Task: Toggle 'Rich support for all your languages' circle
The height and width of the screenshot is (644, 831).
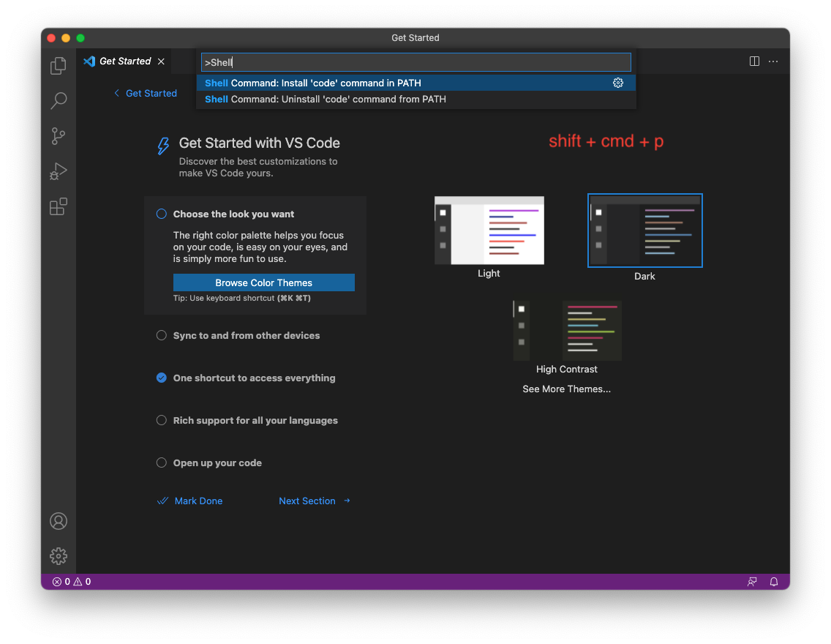Action: point(162,420)
